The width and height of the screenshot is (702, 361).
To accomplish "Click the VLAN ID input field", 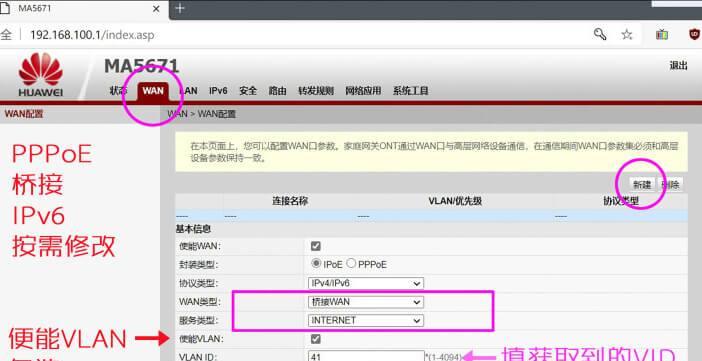I will pos(366,357).
